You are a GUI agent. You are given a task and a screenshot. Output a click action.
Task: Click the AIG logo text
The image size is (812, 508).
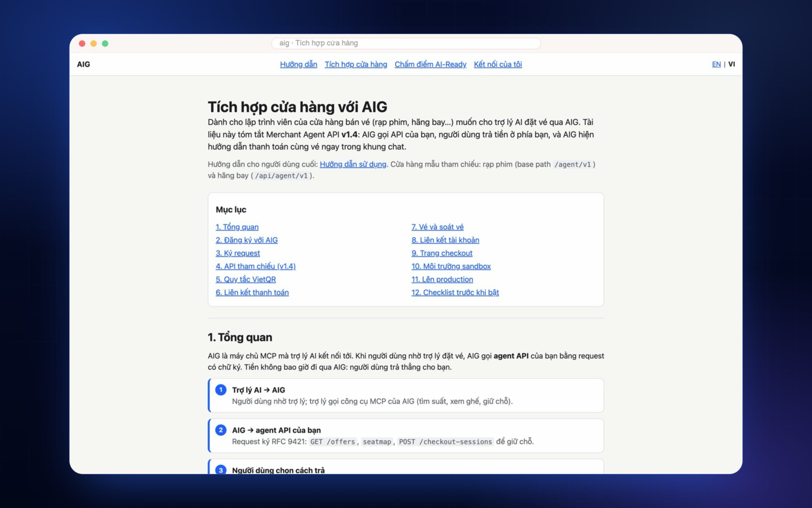click(x=83, y=64)
